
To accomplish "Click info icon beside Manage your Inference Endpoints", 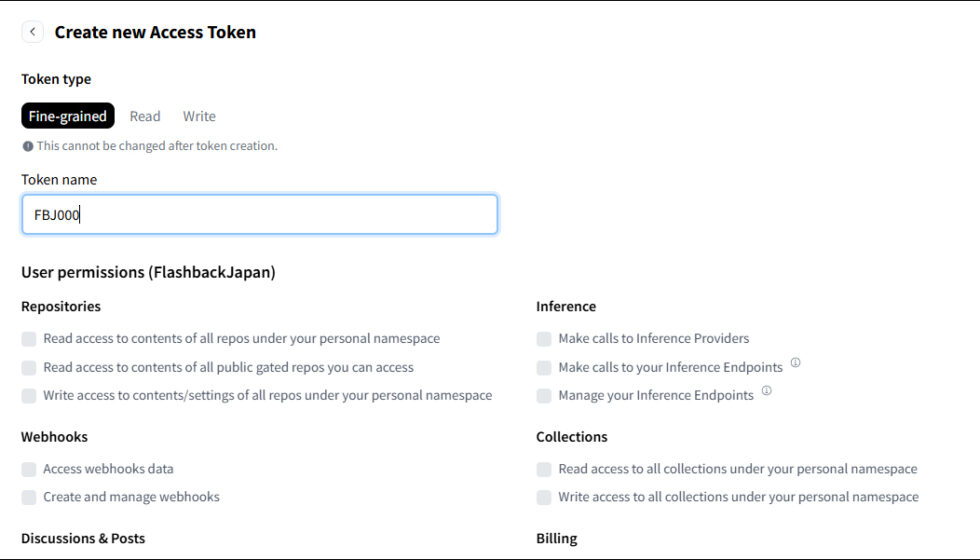I will (x=766, y=391).
